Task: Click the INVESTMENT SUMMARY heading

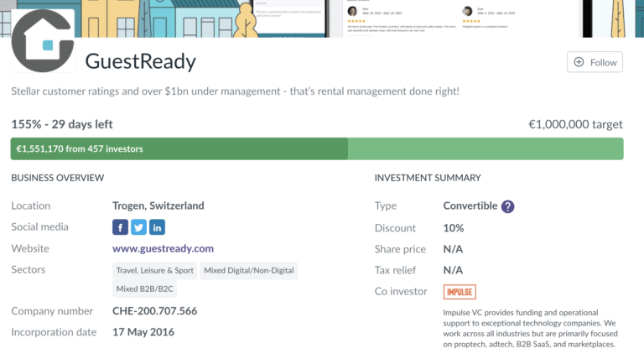Action: pos(428,178)
